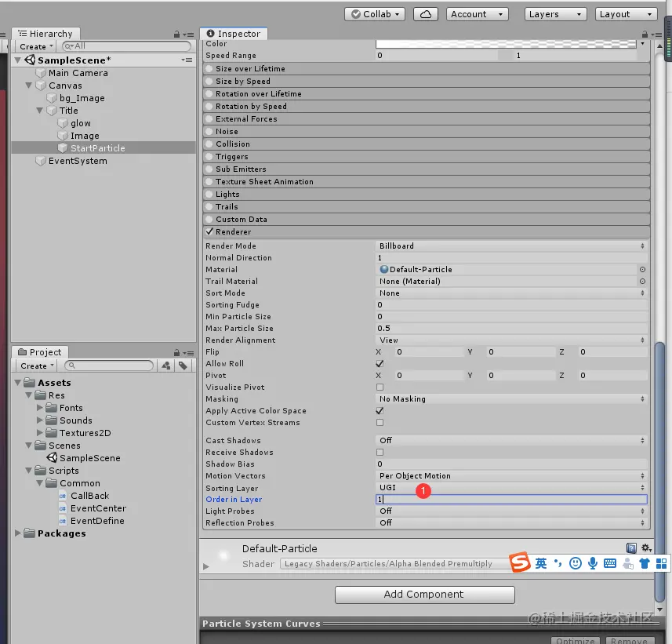Enable the Size over Lifetime module
Image resolution: width=672 pixels, height=644 pixels.
(209, 68)
